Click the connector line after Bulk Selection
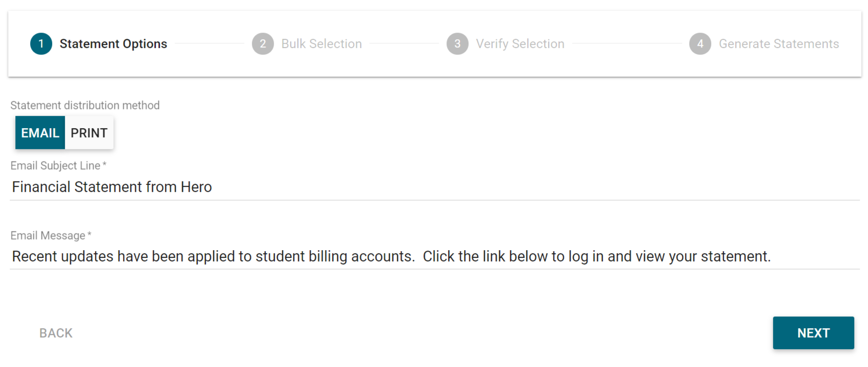 [x=404, y=44]
